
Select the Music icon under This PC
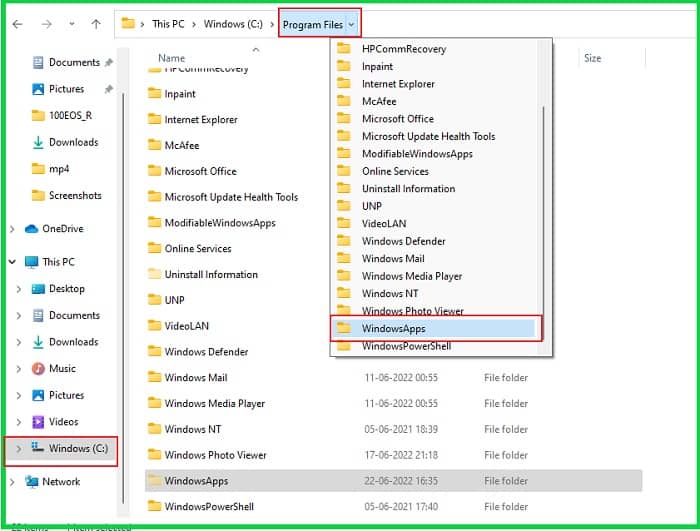pos(38,368)
